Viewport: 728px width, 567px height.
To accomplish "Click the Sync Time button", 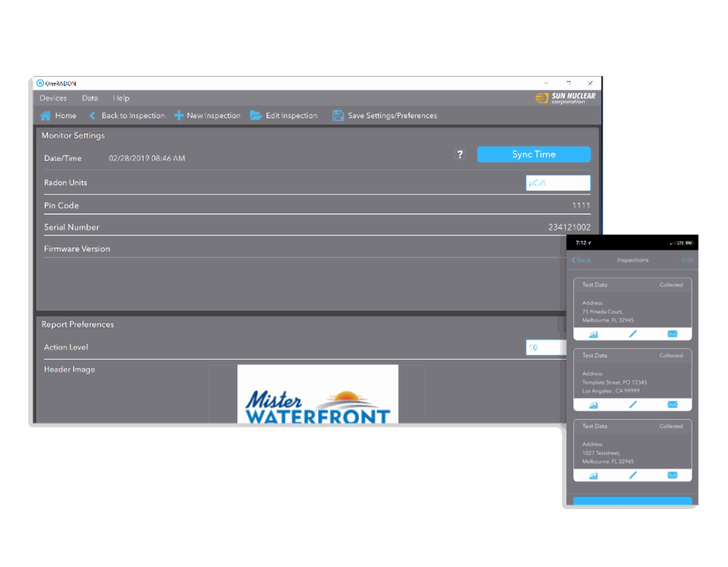I will click(x=534, y=154).
